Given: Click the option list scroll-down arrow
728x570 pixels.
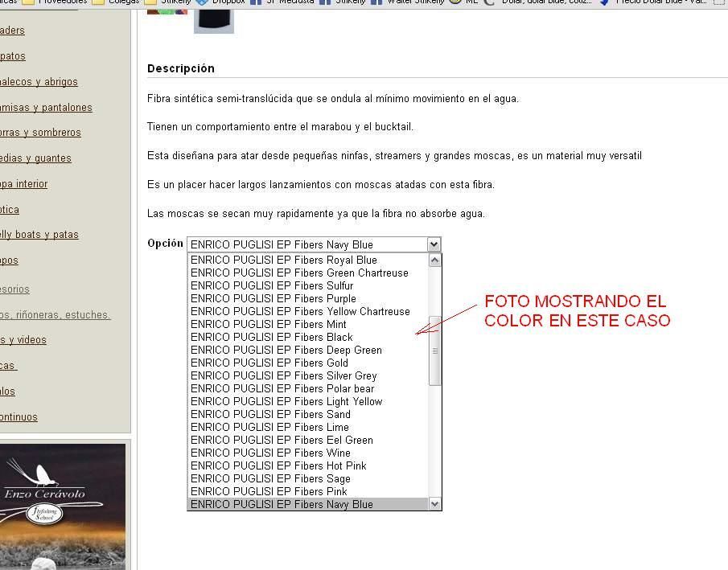Looking at the screenshot, I should 434,503.
